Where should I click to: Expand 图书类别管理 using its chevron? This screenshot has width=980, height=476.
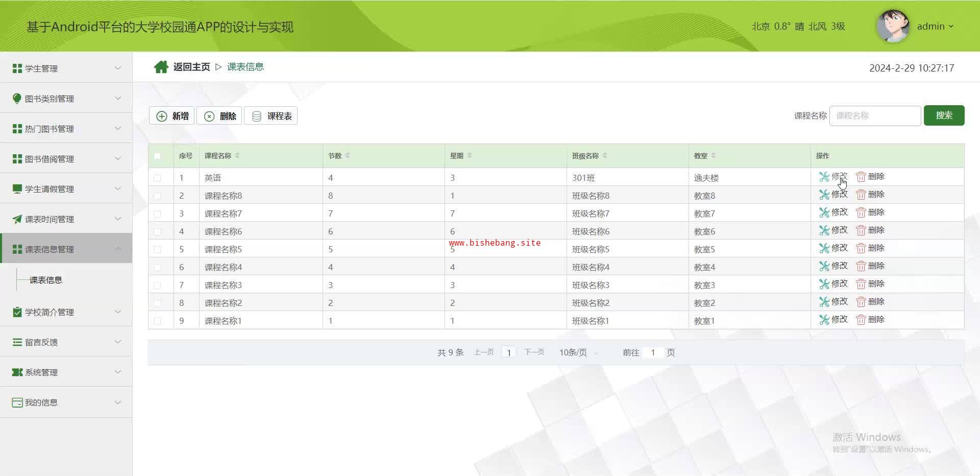coord(118,98)
